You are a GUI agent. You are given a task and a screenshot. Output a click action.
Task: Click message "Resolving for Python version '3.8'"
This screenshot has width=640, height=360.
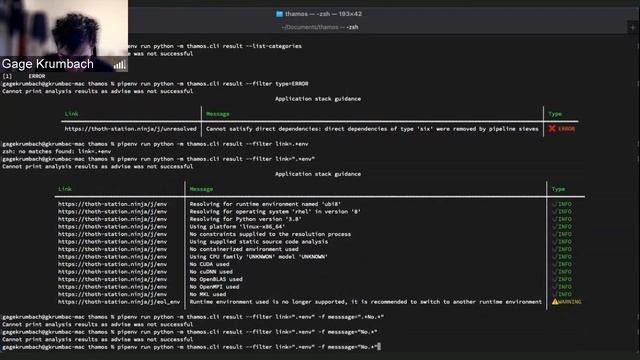coord(246,219)
